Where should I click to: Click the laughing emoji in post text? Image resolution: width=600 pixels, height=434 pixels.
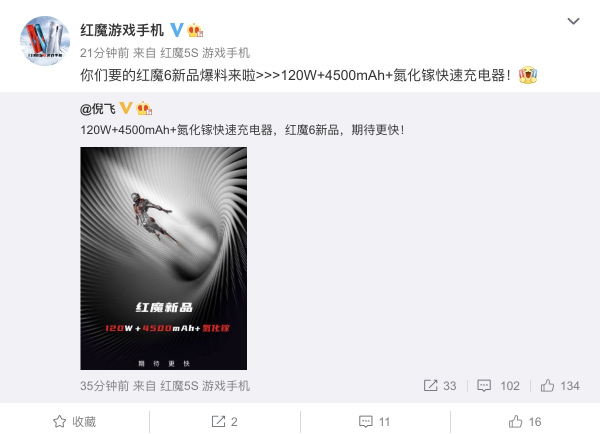coord(528,75)
